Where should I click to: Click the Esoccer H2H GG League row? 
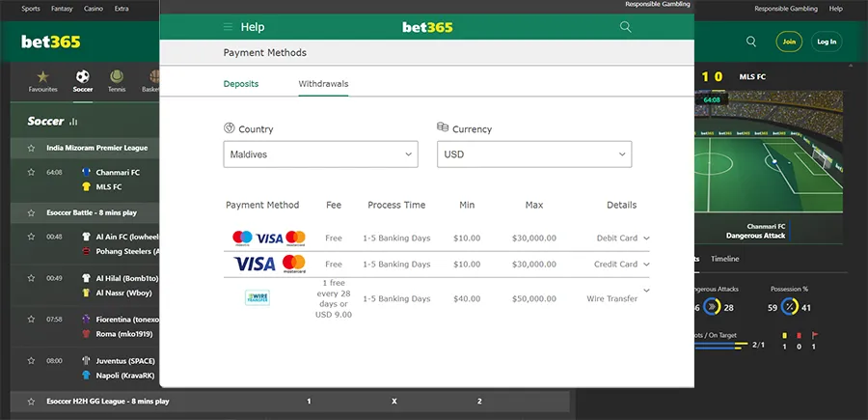289,401
